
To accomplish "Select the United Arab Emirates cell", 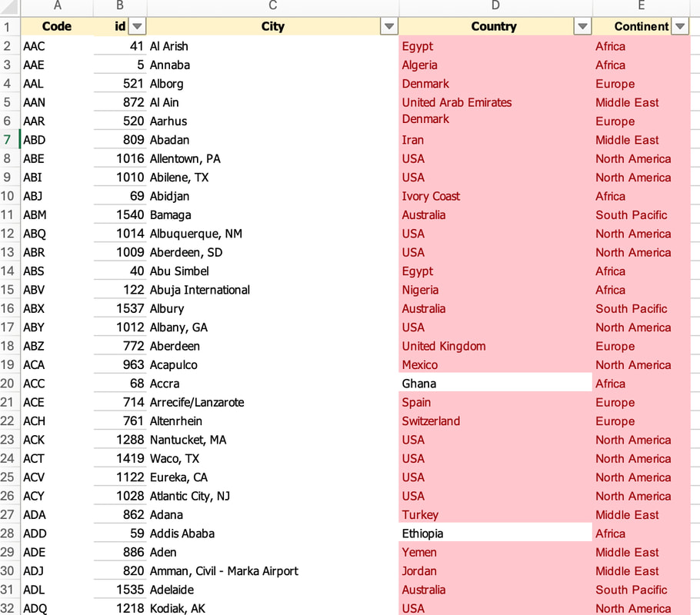I will [495, 102].
